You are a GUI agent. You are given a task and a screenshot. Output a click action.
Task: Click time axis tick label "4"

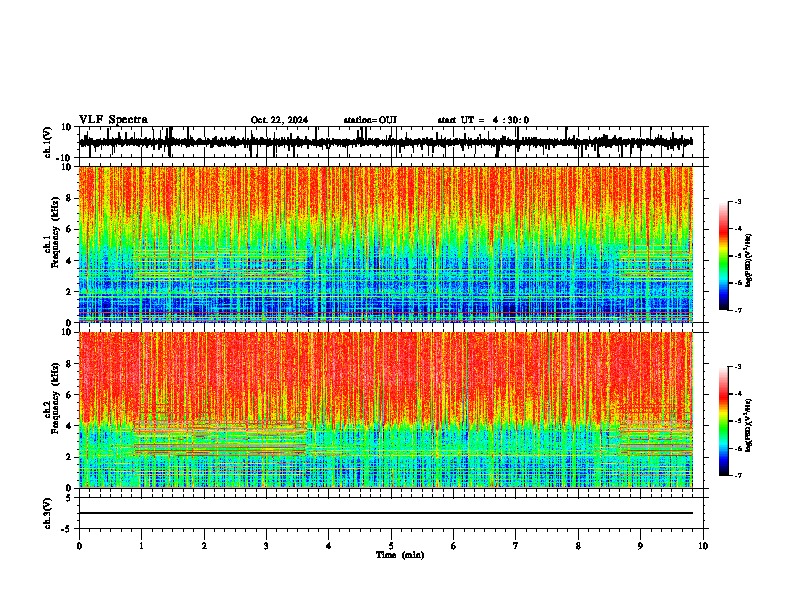329,546
